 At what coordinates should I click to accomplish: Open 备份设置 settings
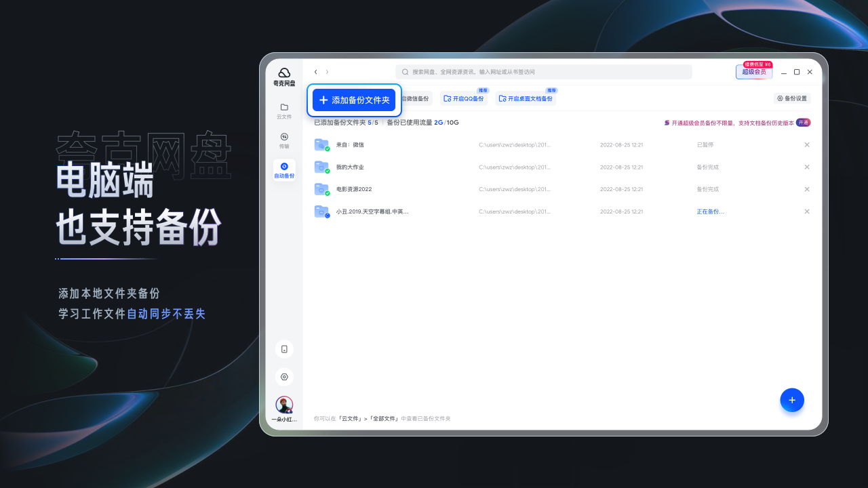click(792, 98)
